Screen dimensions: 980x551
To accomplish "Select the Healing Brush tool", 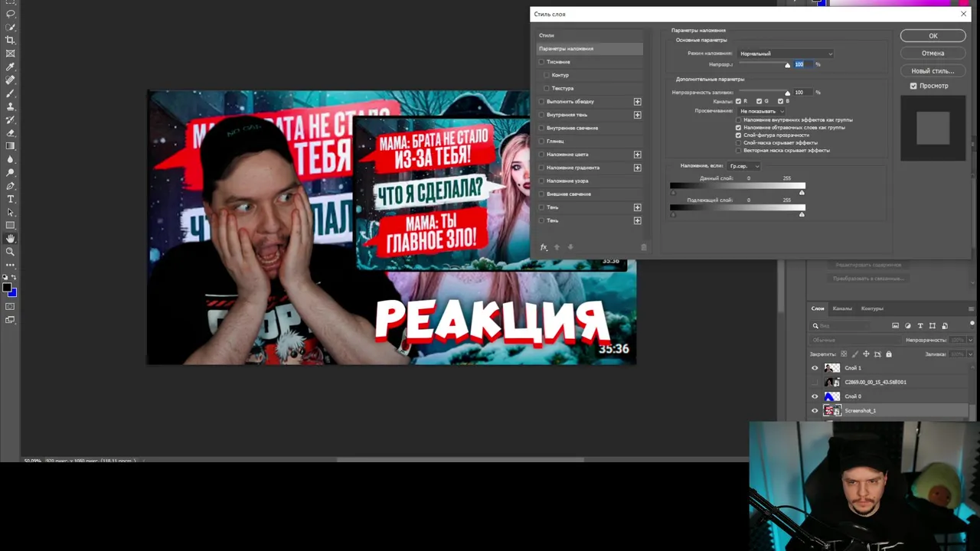I will [10, 80].
